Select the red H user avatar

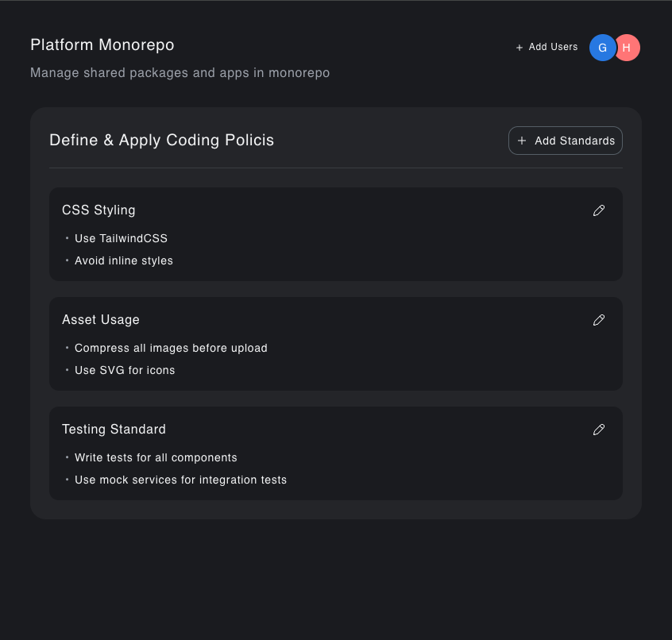[x=628, y=48]
